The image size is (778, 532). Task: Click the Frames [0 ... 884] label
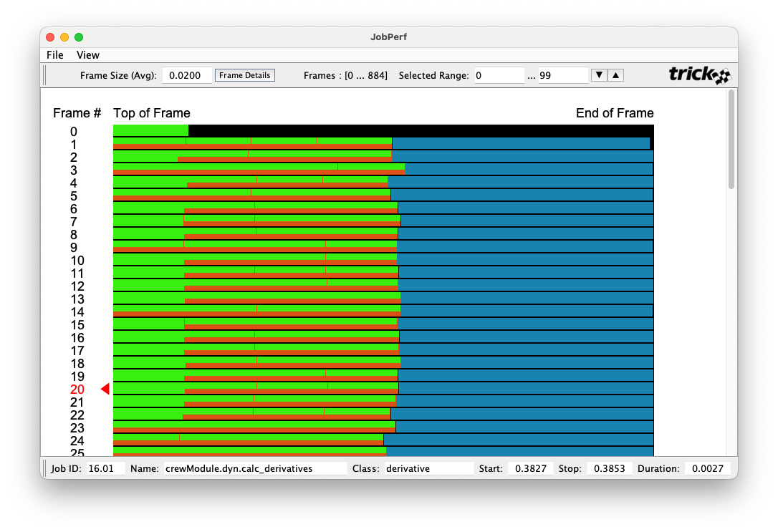pyautogui.click(x=345, y=75)
